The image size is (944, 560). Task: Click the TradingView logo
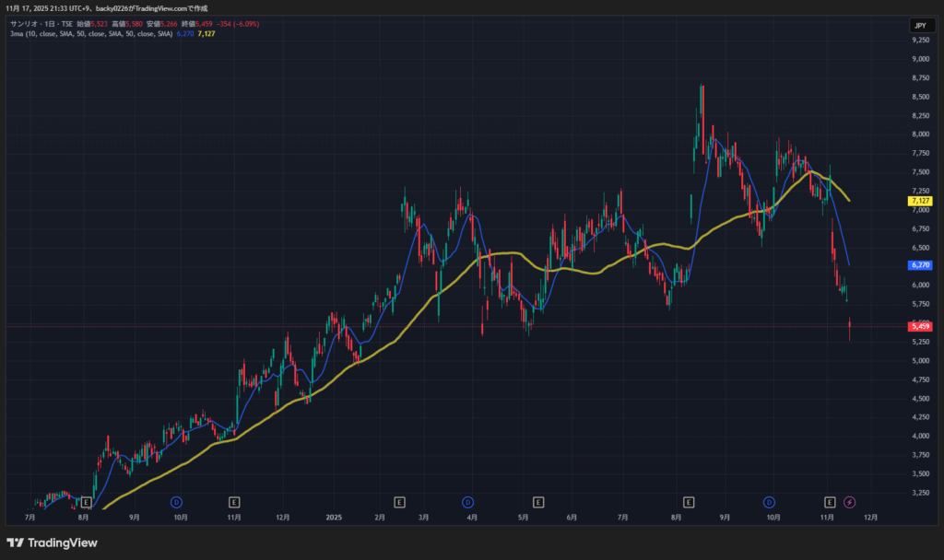(x=52, y=542)
